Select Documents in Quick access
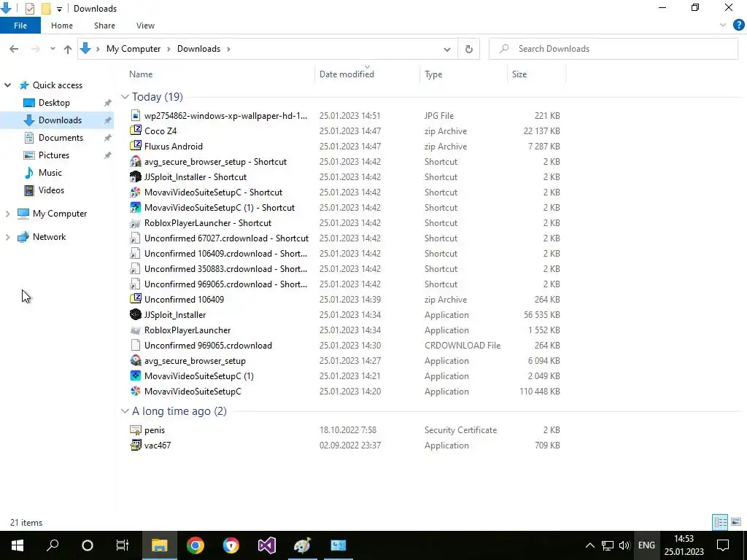This screenshot has width=747, height=560. pyautogui.click(x=61, y=138)
